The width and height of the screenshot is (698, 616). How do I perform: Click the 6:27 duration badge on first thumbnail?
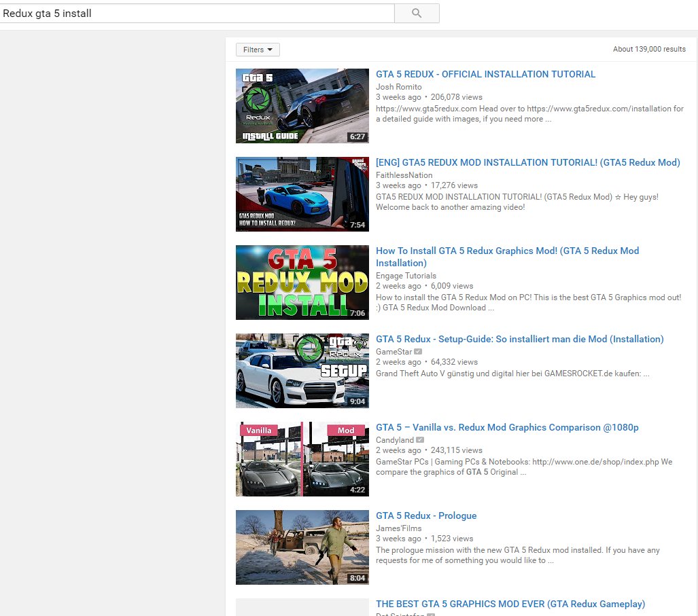357,137
